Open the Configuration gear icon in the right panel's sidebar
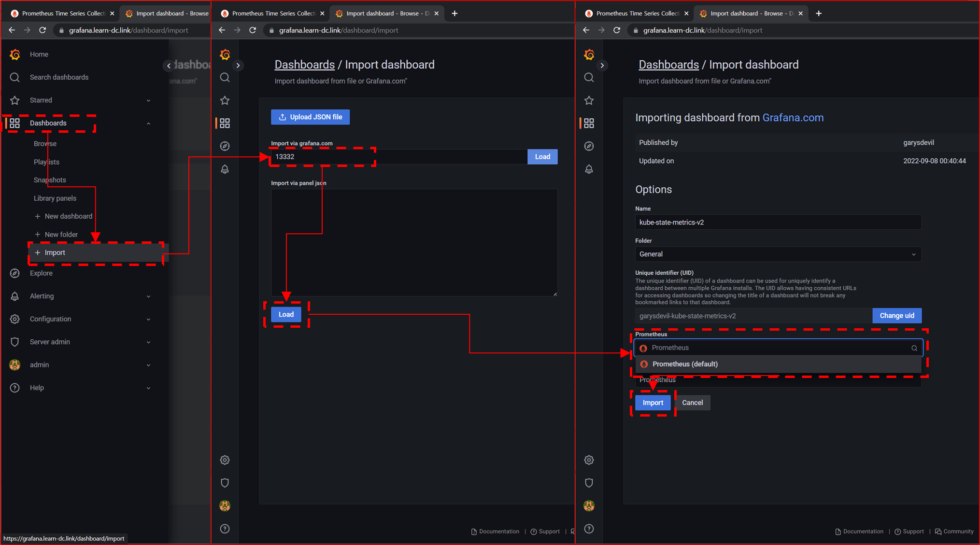The height and width of the screenshot is (545, 980). (x=589, y=460)
